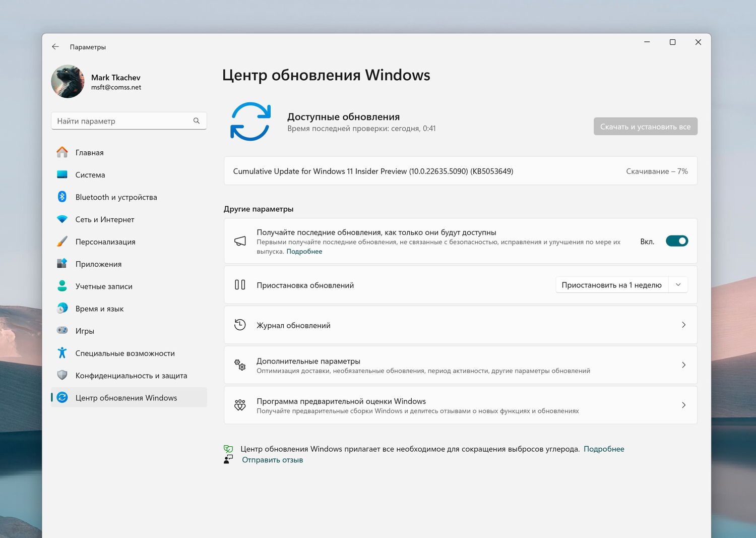
Task: Click the large blue update sync icon
Action: (250, 122)
